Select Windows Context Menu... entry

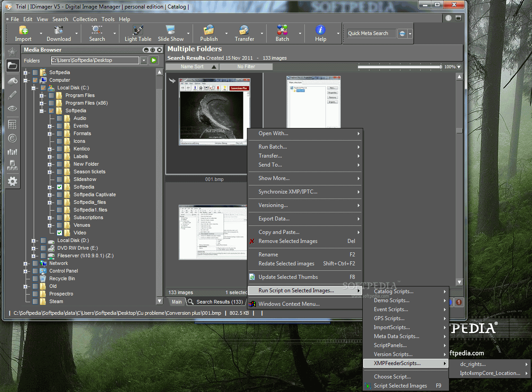click(x=305, y=304)
